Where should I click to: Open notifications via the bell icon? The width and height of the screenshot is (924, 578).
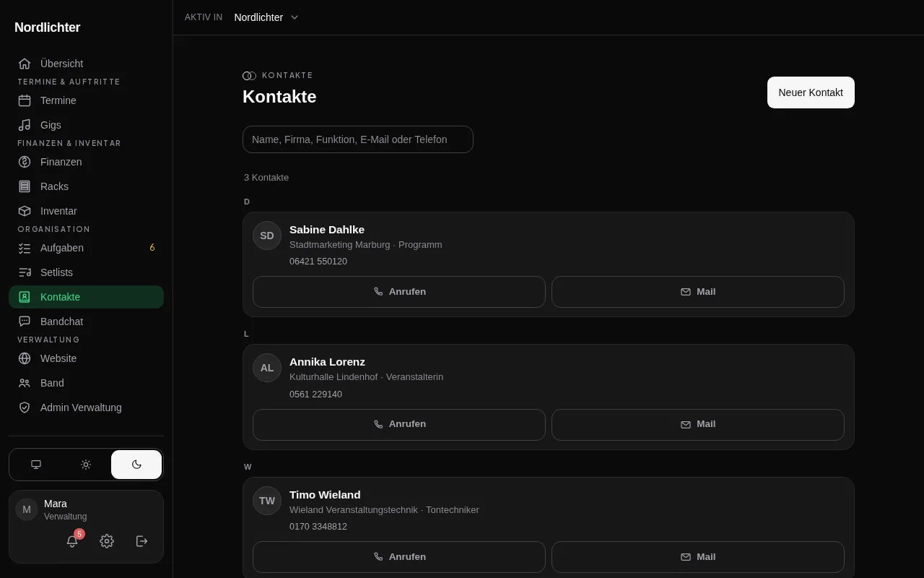point(72,541)
